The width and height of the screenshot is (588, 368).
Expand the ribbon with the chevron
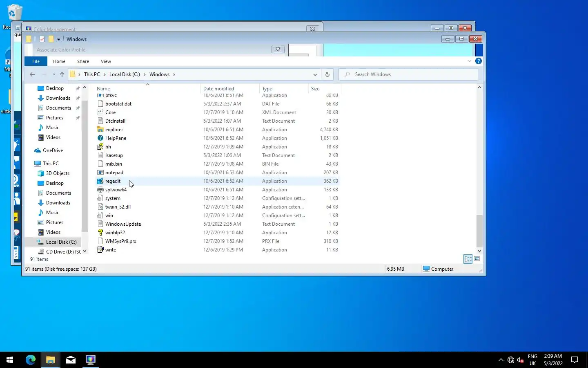coord(469,61)
